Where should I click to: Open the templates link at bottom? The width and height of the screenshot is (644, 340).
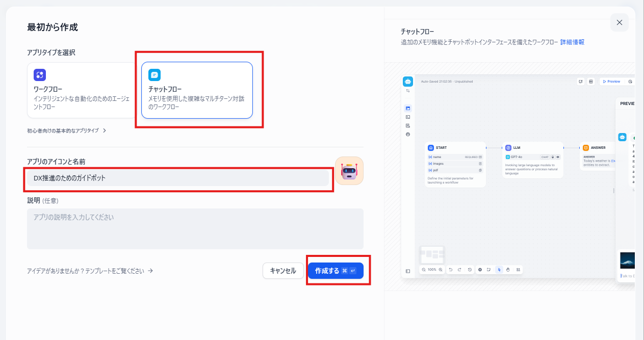[90, 271]
